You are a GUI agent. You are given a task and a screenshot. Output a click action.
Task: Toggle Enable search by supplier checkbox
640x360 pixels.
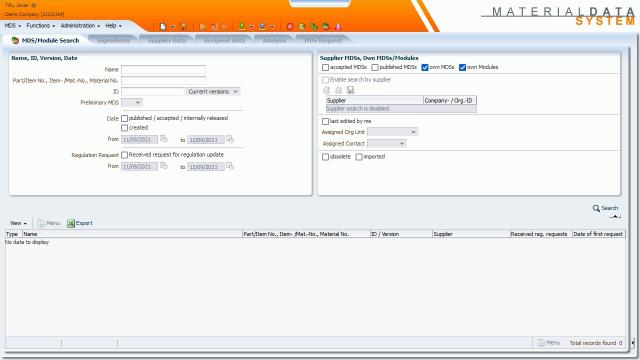click(x=325, y=80)
